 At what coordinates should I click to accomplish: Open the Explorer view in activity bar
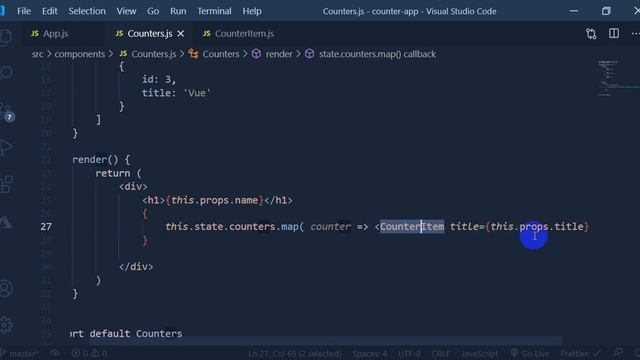tap(6, 37)
